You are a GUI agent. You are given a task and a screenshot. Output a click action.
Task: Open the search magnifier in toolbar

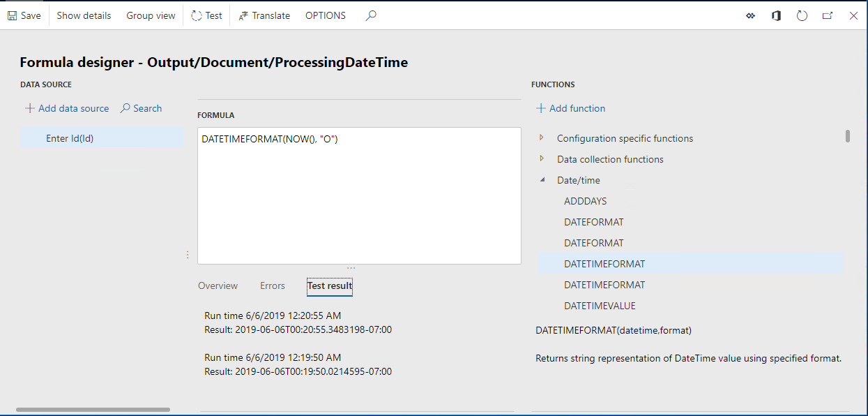pyautogui.click(x=371, y=15)
